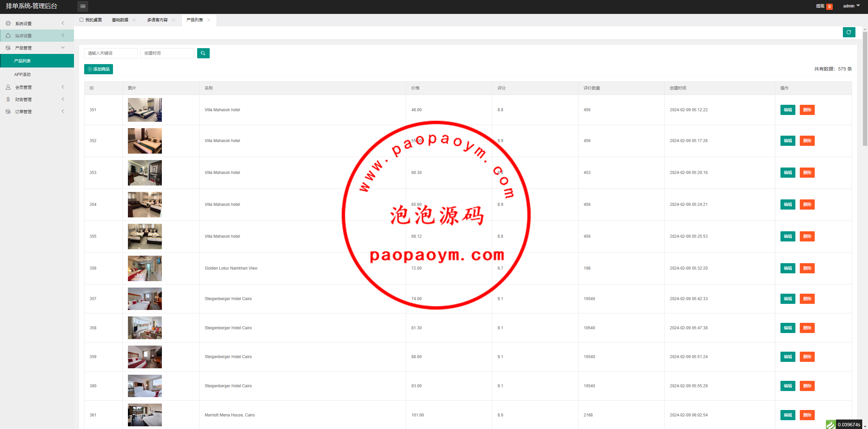The width and height of the screenshot is (868, 429).
Task: Delete product 351 with 删除 button
Action: [x=807, y=110]
